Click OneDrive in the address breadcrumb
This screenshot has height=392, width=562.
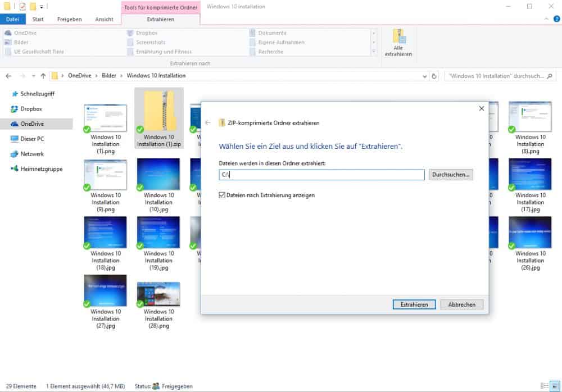point(80,76)
